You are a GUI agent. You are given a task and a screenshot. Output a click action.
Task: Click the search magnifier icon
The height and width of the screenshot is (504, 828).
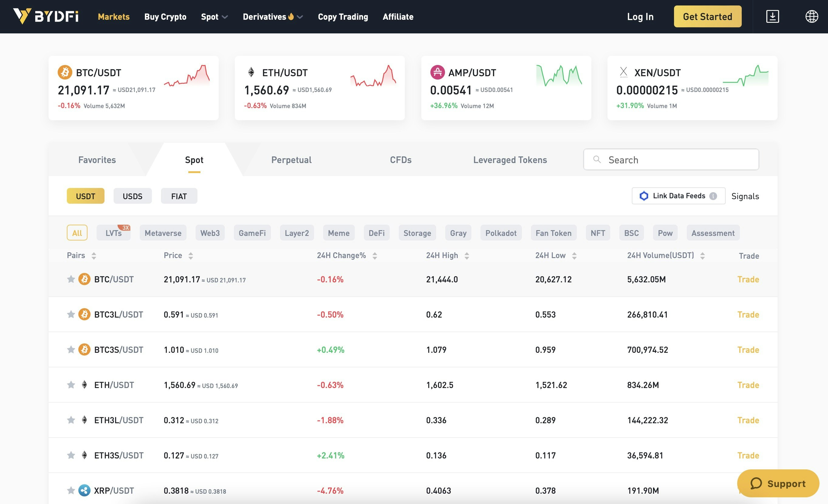[597, 159]
